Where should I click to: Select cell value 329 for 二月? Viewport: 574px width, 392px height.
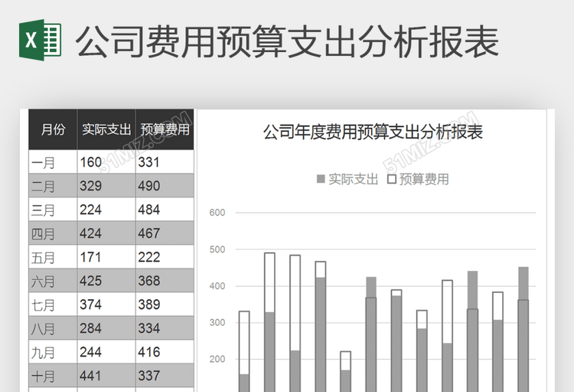pyautogui.click(x=91, y=186)
